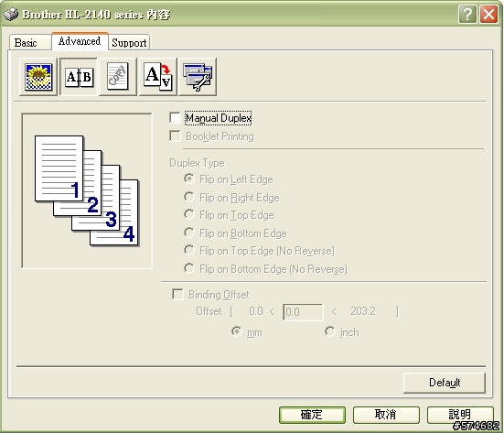Select Flip on Left Edge radio

pos(189,179)
